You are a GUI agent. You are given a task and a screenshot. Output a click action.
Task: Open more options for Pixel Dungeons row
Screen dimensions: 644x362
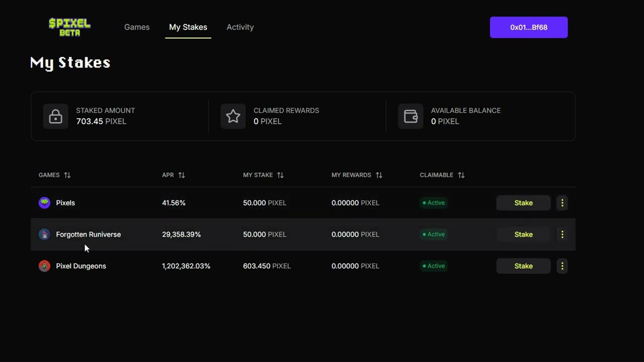pos(562,266)
